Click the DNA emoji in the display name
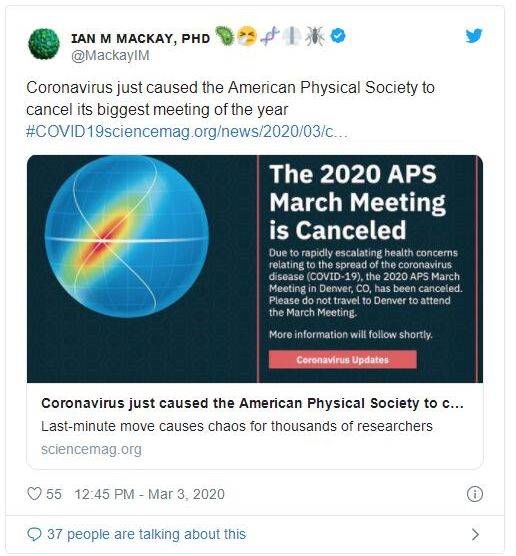The image size is (516, 556). tap(270, 36)
